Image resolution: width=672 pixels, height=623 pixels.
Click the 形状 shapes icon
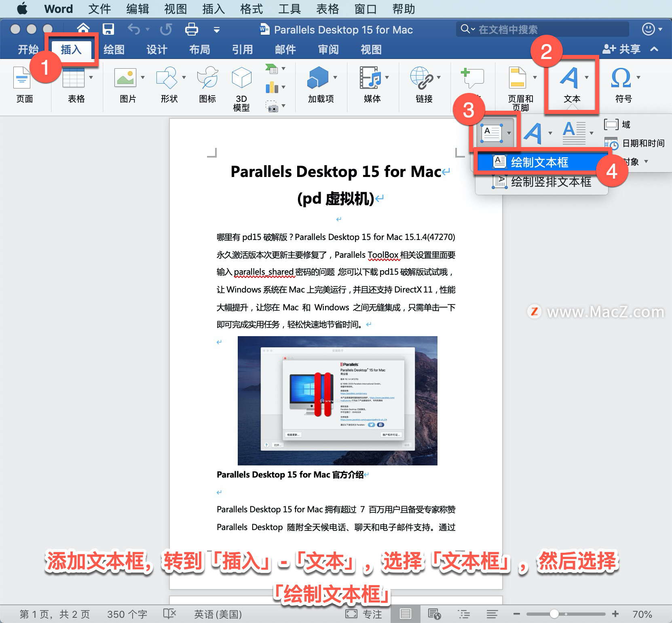click(167, 78)
